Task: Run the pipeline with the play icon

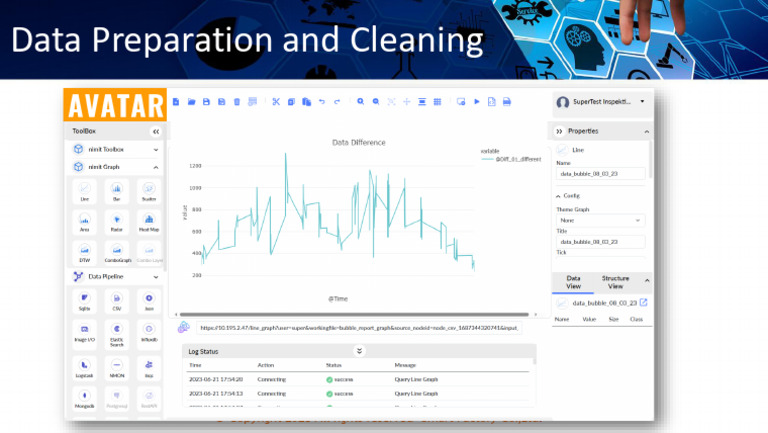Action: coord(477,102)
